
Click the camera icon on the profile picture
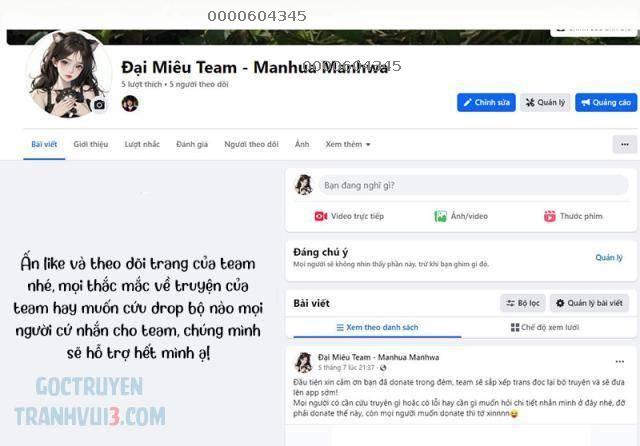tap(99, 105)
